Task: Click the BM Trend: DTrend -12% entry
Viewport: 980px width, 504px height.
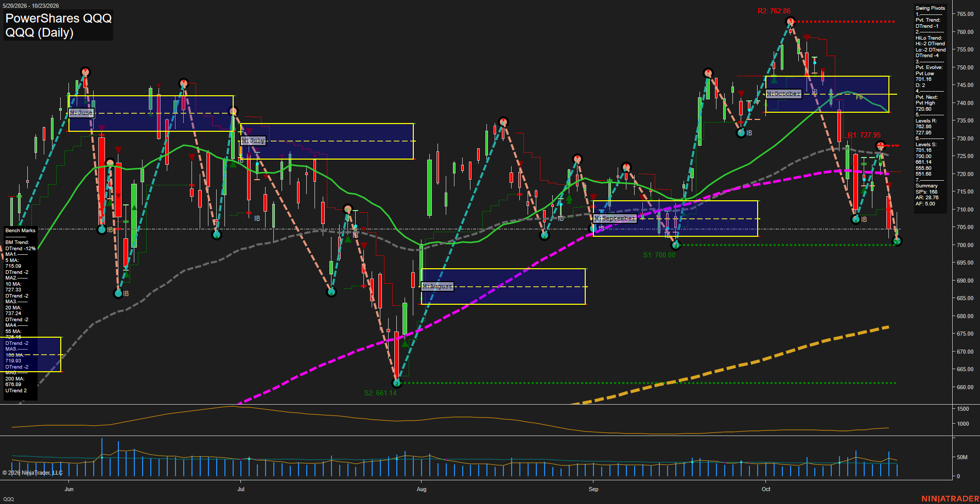Action: click(x=21, y=246)
